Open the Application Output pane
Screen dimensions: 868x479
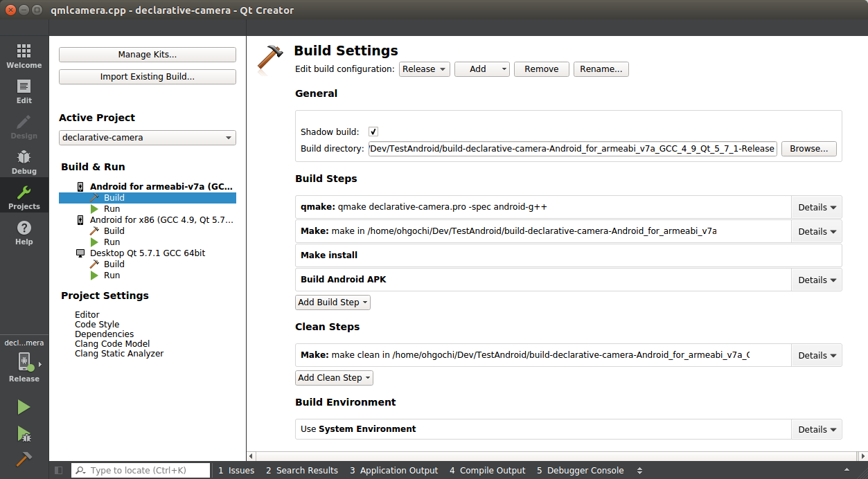click(x=394, y=471)
